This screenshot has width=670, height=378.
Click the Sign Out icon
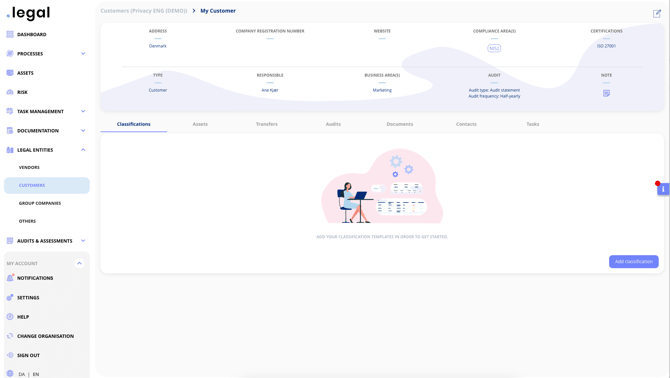[10, 355]
